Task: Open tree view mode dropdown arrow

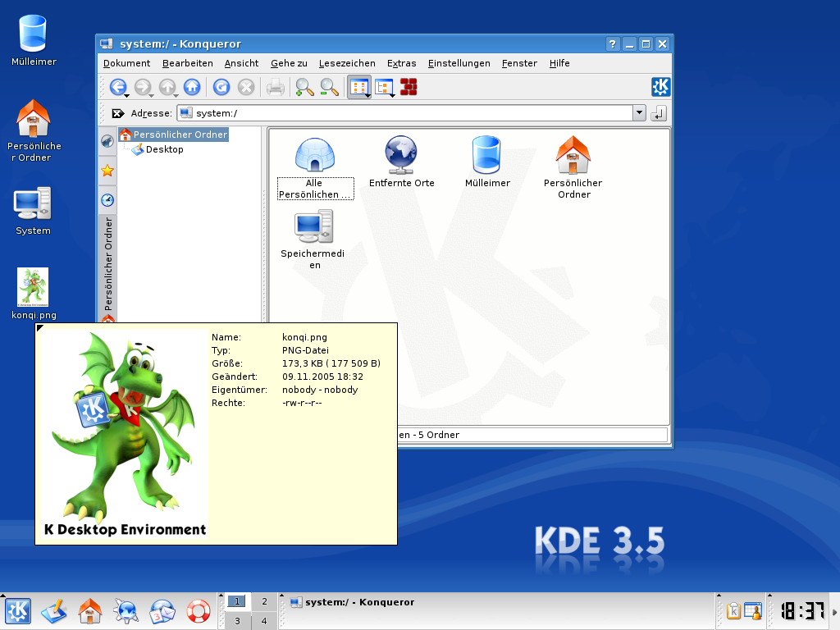Action: (393, 96)
